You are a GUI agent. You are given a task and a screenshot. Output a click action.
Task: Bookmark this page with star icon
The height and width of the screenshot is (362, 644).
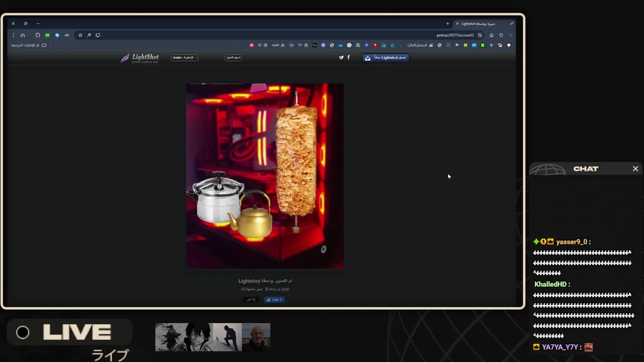click(80, 35)
